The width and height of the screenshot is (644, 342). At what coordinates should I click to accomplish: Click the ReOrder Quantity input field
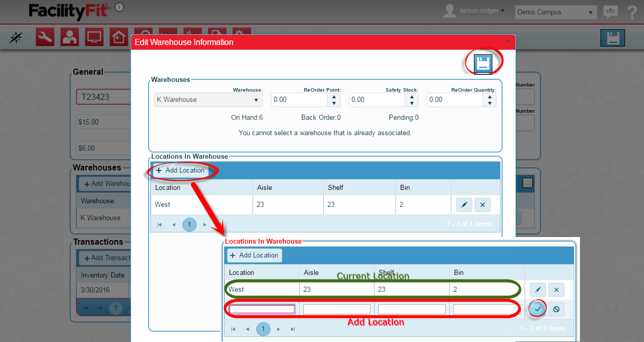point(455,100)
